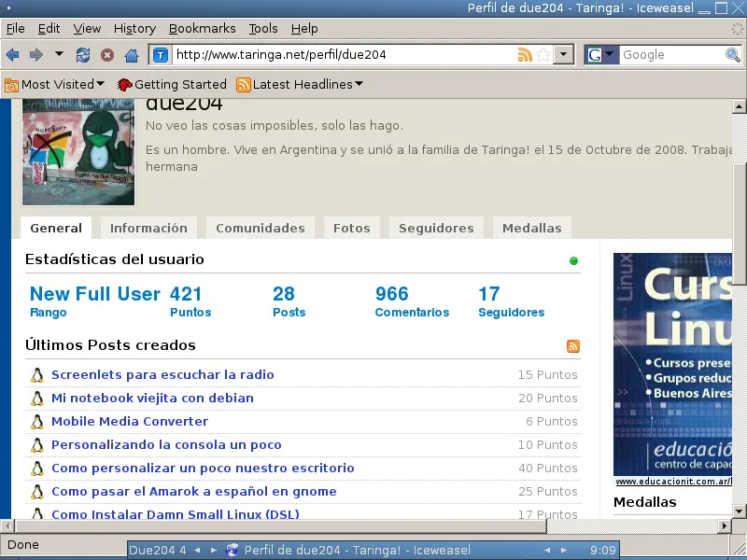Open the RSS feed for Últimos Posts

click(573, 346)
